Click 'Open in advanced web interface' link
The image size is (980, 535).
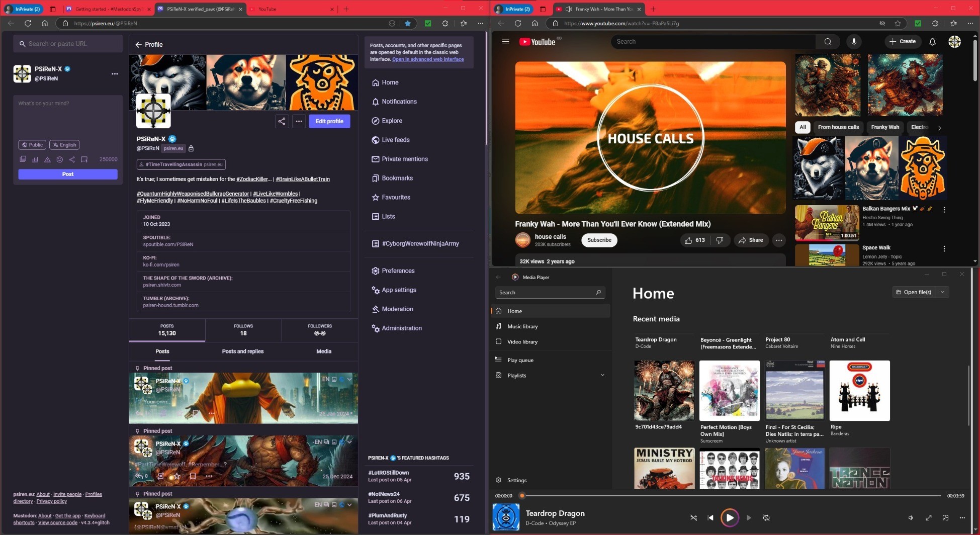[428, 59]
